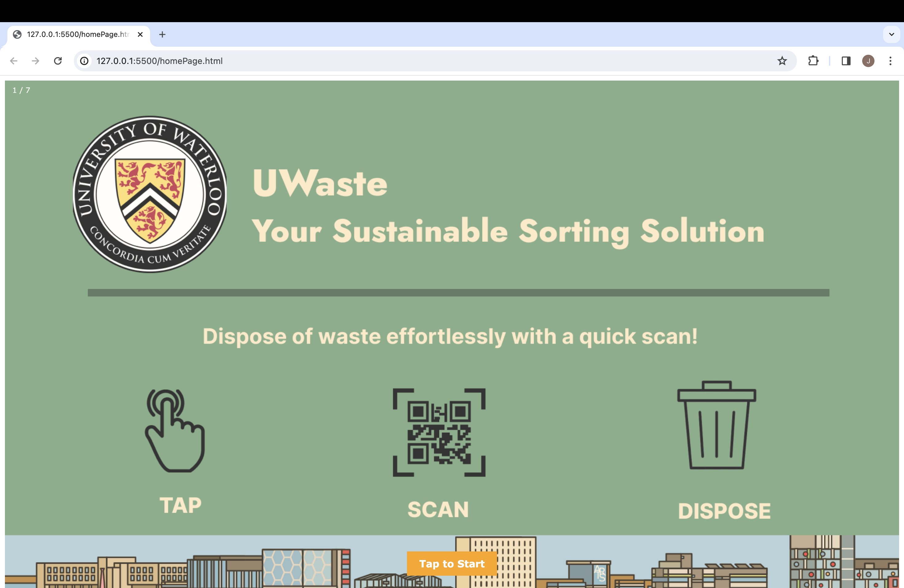Click the Tap to Start button
Viewport: 904px width, 588px height.
click(x=452, y=564)
